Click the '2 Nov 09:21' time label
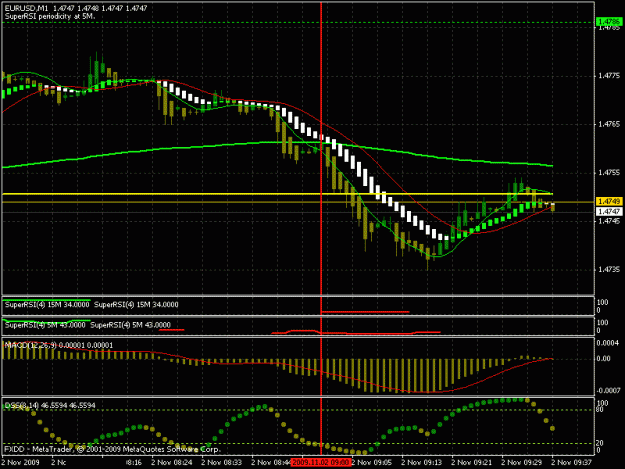The image size is (625, 469). click(472, 463)
